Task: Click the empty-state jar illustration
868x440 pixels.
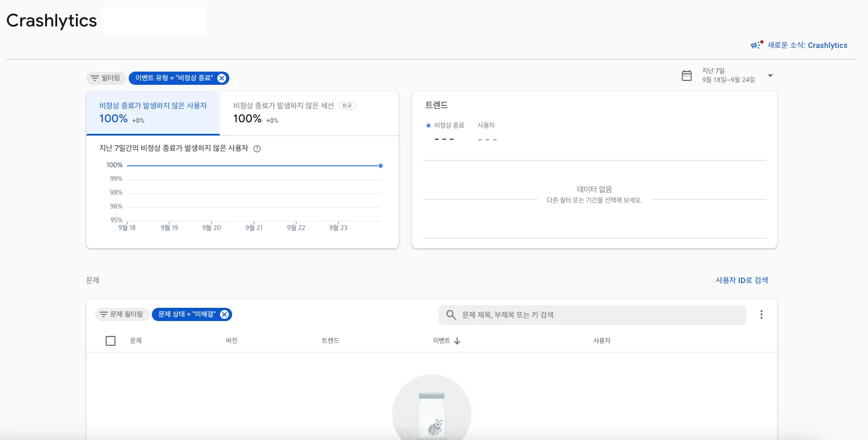Action: (432, 409)
